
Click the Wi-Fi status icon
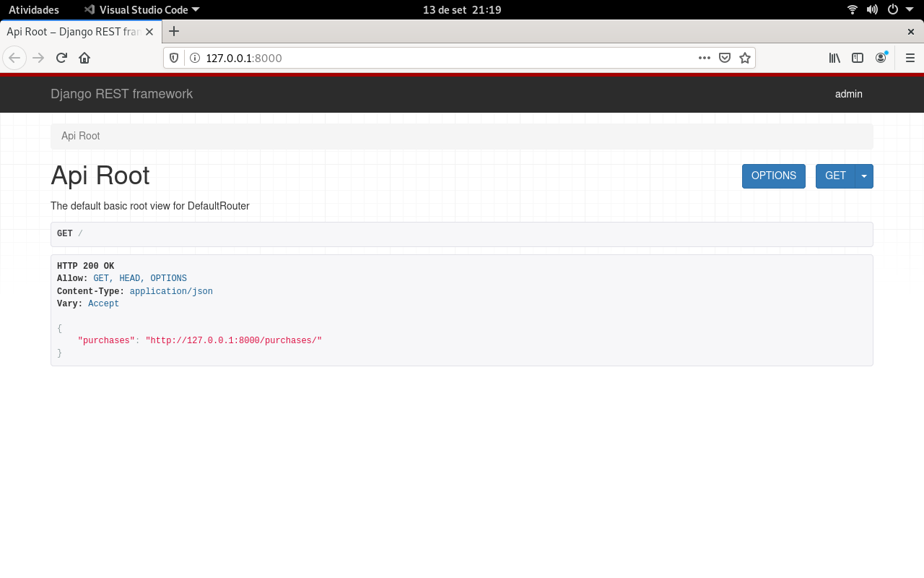pos(853,9)
